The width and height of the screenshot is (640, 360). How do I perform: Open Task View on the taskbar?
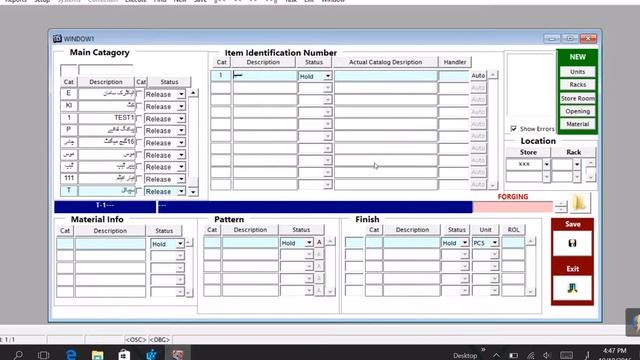43,355
